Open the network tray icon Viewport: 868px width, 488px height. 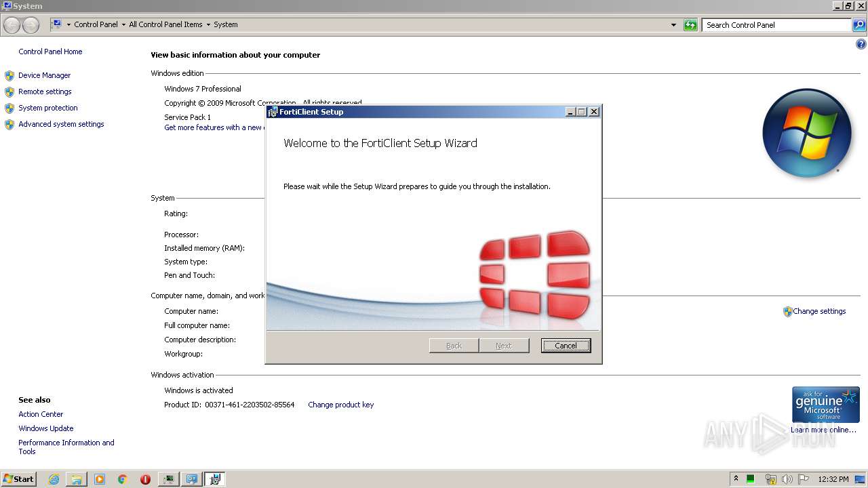(770, 479)
